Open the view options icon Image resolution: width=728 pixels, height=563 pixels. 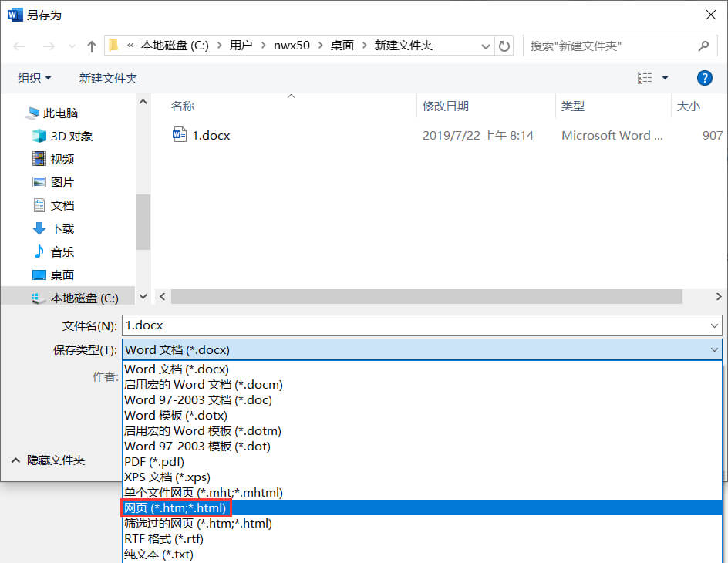645,78
